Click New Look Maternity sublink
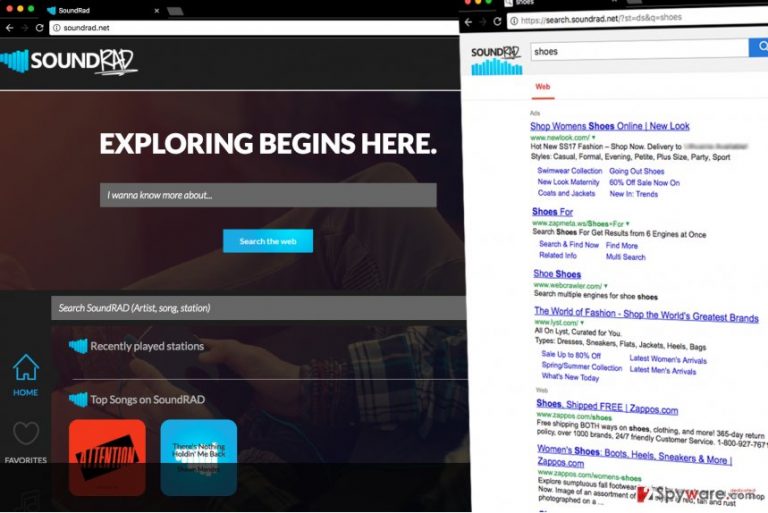Viewport: 768px width, 513px height. tap(569, 182)
